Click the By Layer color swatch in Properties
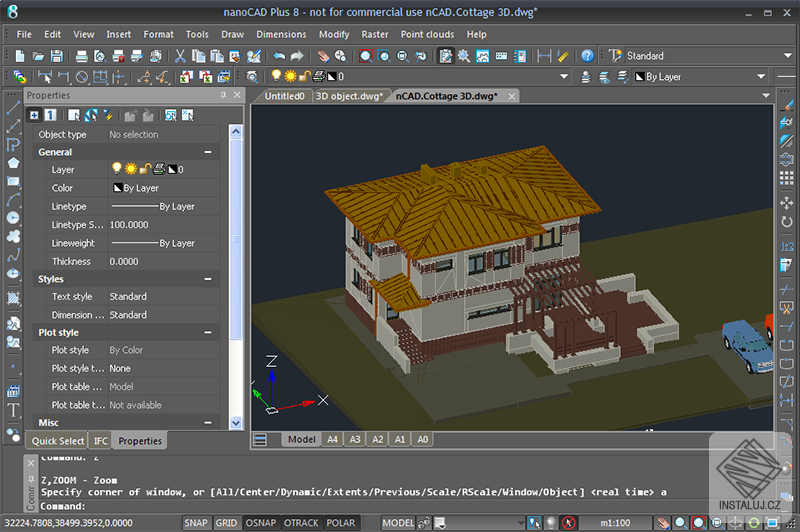Image resolution: width=800 pixels, height=532 pixels. click(117, 188)
